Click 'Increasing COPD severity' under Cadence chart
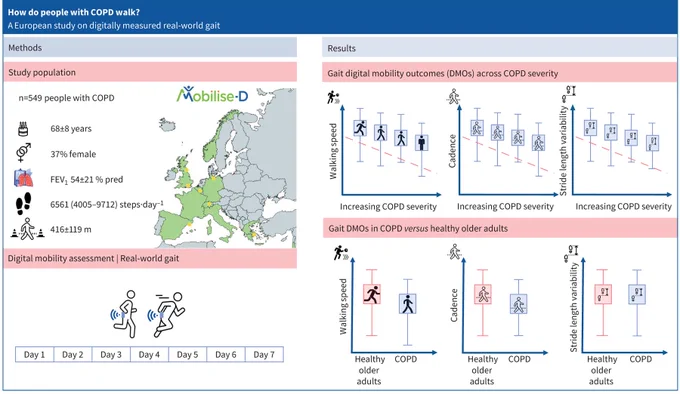Viewport: 680px width, 394px height. [x=505, y=206]
